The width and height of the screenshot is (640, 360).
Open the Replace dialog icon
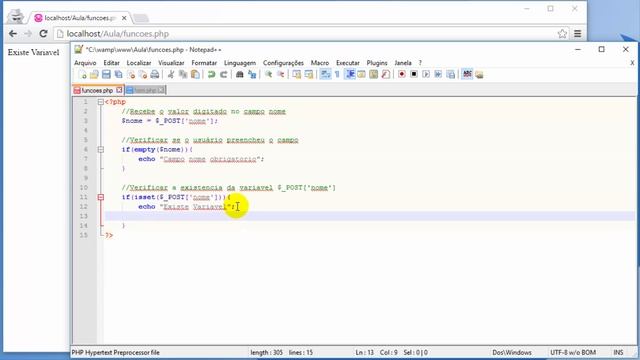click(x=252, y=75)
